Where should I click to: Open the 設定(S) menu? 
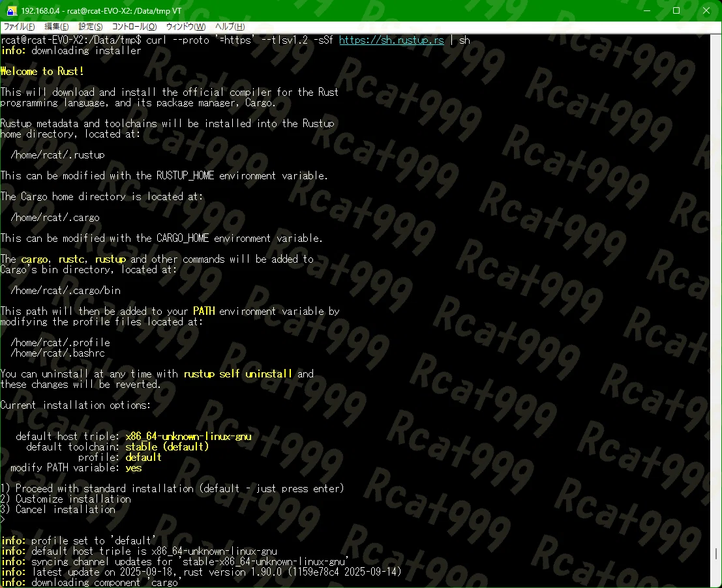click(90, 27)
